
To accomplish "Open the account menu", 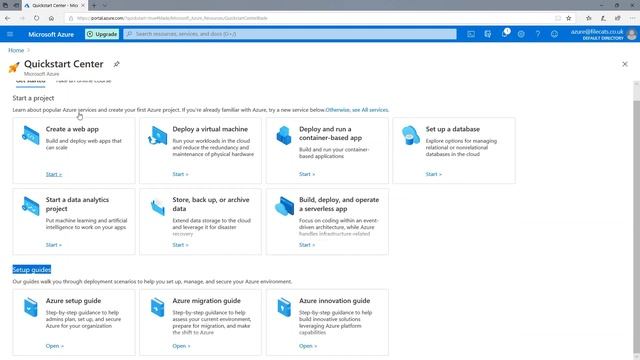I will (x=603, y=34).
